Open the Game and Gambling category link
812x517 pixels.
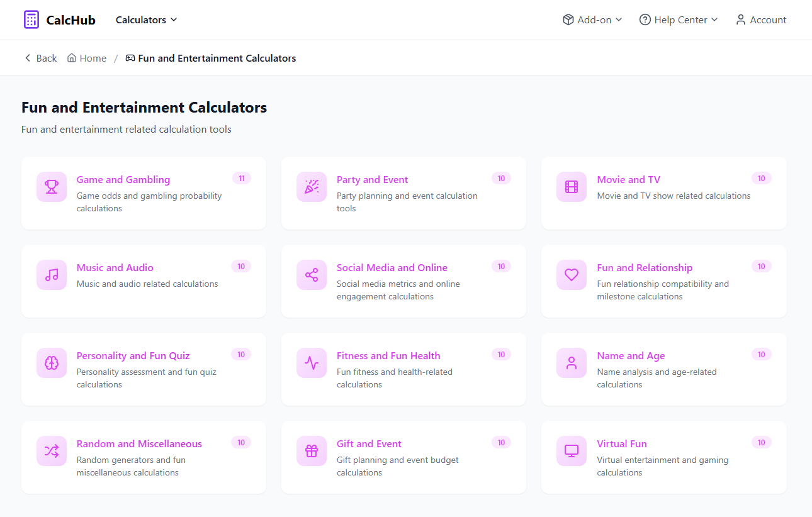coord(123,179)
